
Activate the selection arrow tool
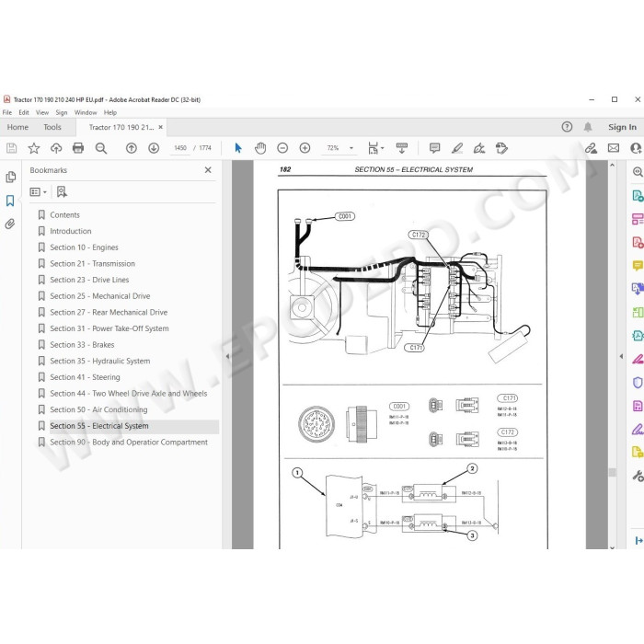(x=238, y=148)
